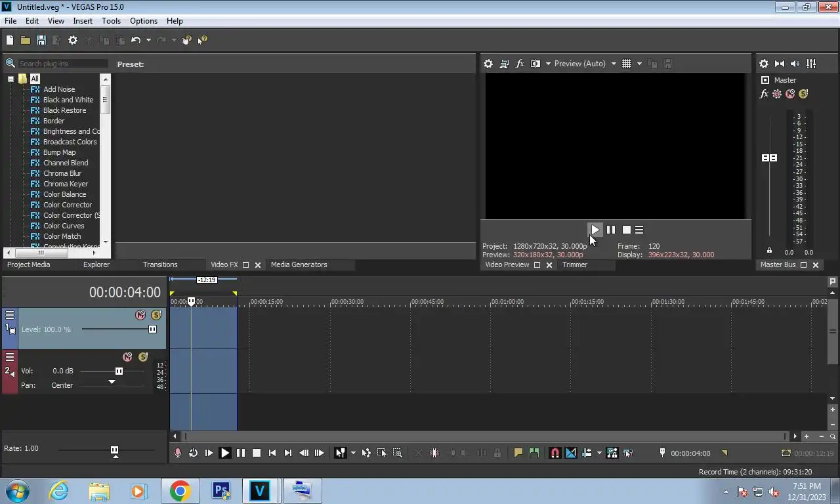Image resolution: width=840 pixels, height=504 pixels.
Task: Click Master Bus automation settings icon
Action: (x=777, y=94)
